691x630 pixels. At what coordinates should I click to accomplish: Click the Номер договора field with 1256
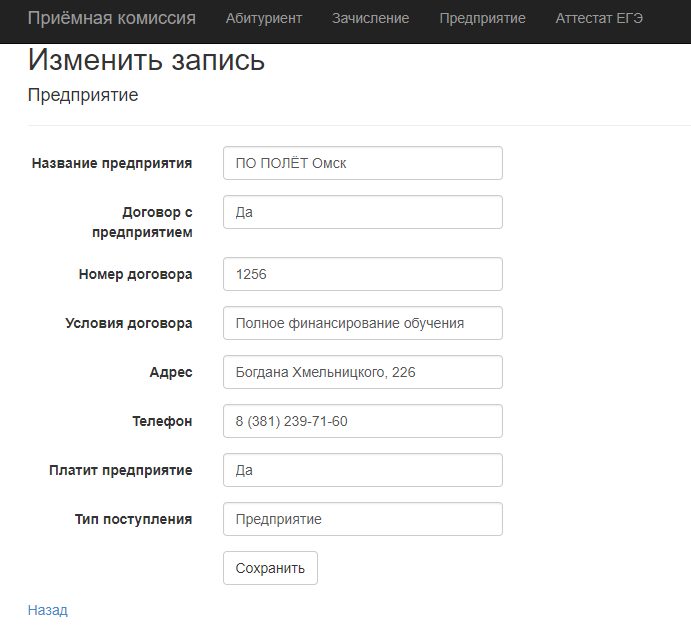point(363,274)
